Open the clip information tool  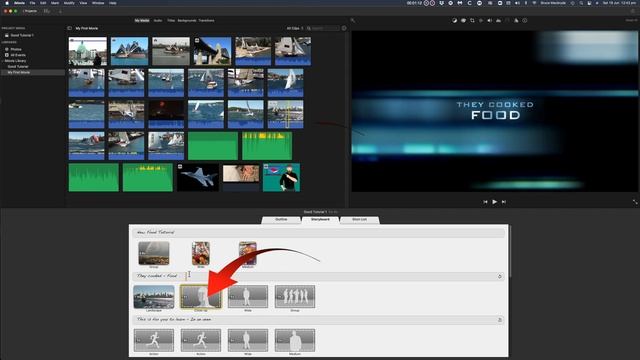525,20
